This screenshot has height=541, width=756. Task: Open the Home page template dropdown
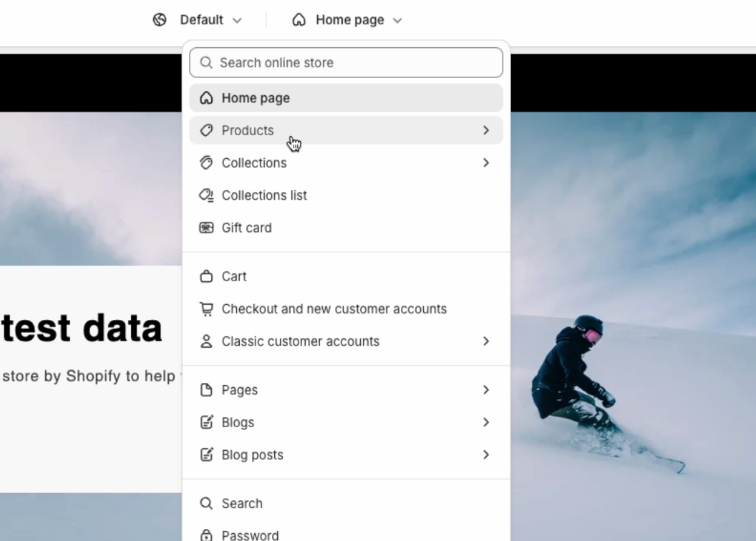[x=347, y=20]
